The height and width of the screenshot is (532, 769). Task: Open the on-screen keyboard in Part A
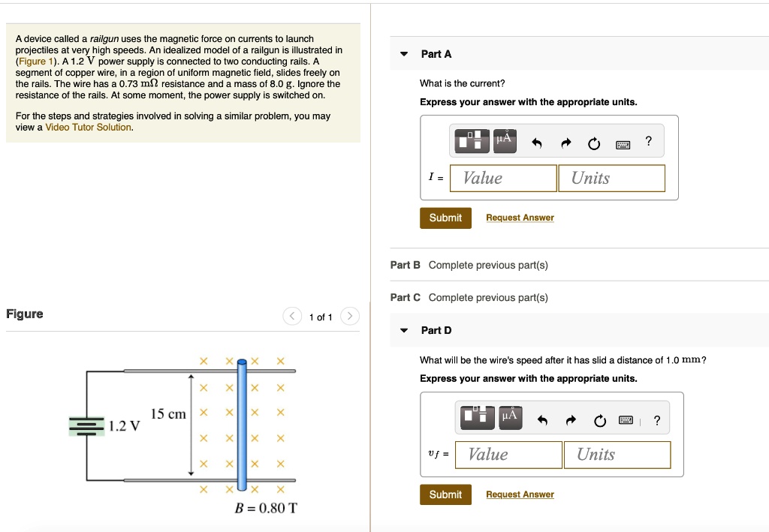(x=623, y=143)
